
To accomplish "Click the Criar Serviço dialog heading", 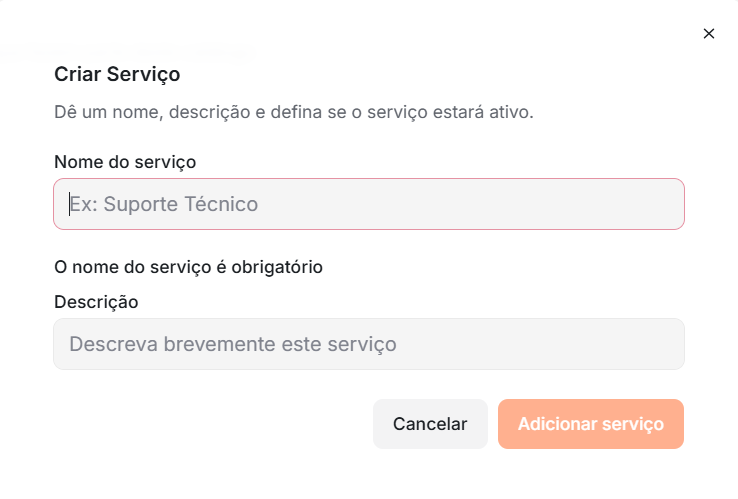I will [117, 74].
